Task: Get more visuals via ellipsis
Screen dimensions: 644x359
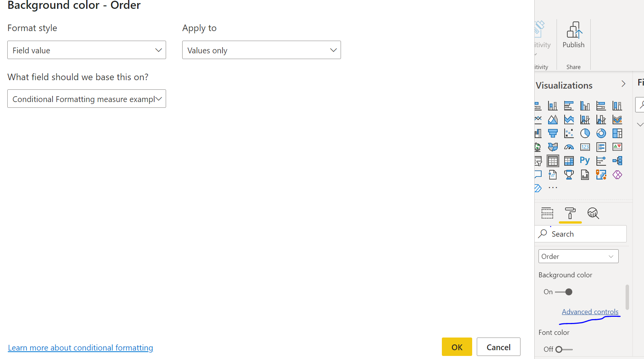Action: tap(553, 188)
